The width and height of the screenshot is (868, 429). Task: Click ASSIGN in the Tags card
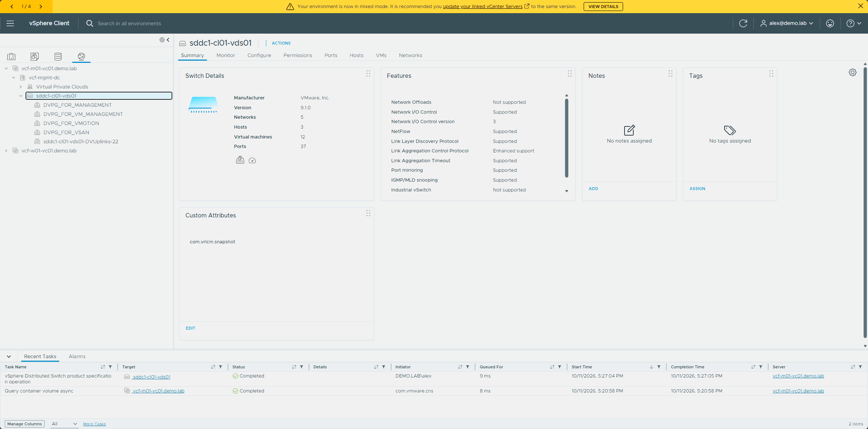[x=697, y=189]
